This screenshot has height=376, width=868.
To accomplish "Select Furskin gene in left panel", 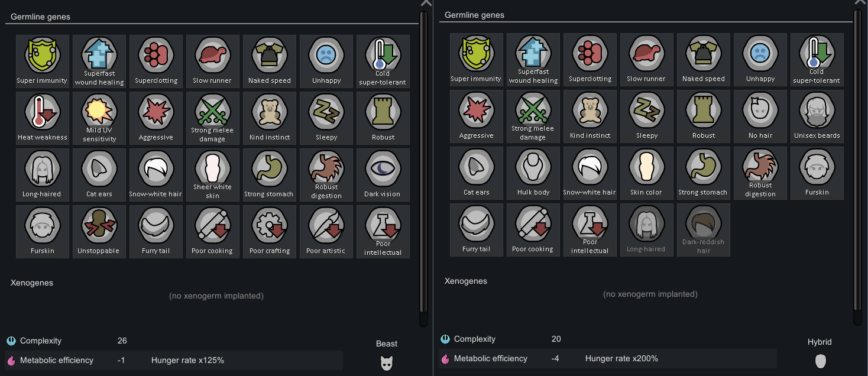I will tap(43, 232).
